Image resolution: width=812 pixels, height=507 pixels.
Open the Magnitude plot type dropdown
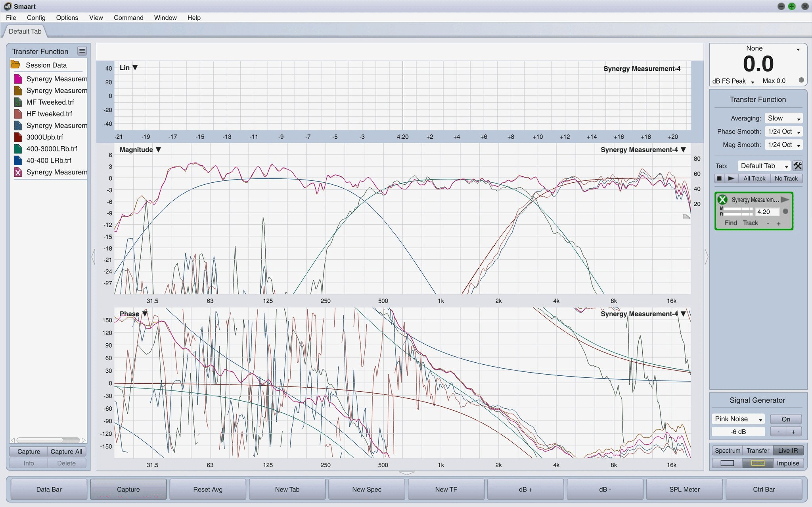pos(140,149)
